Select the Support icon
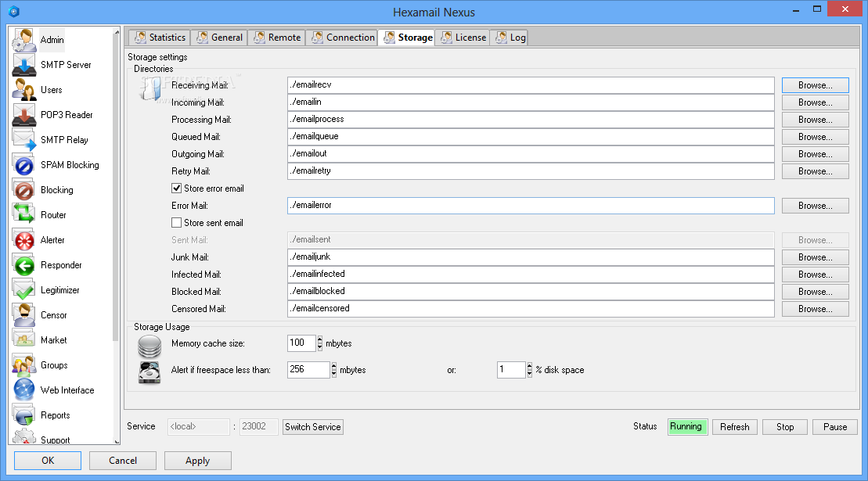 [23, 436]
